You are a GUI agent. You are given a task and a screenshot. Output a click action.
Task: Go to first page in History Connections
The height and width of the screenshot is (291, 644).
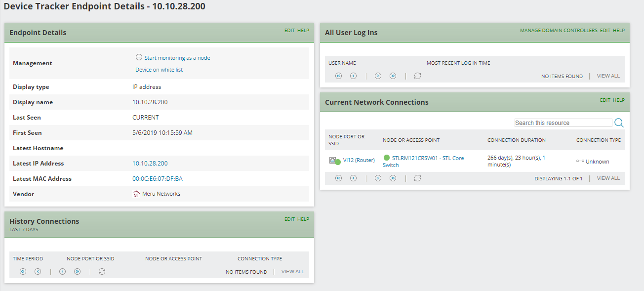pyautogui.click(x=23, y=272)
